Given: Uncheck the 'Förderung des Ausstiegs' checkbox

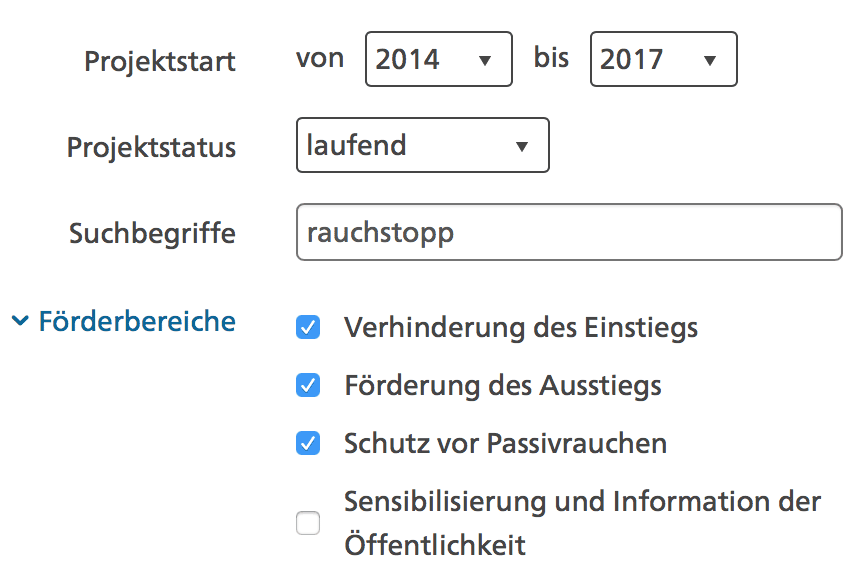Looking at the screenshot, I should click(x=309, y=385).
